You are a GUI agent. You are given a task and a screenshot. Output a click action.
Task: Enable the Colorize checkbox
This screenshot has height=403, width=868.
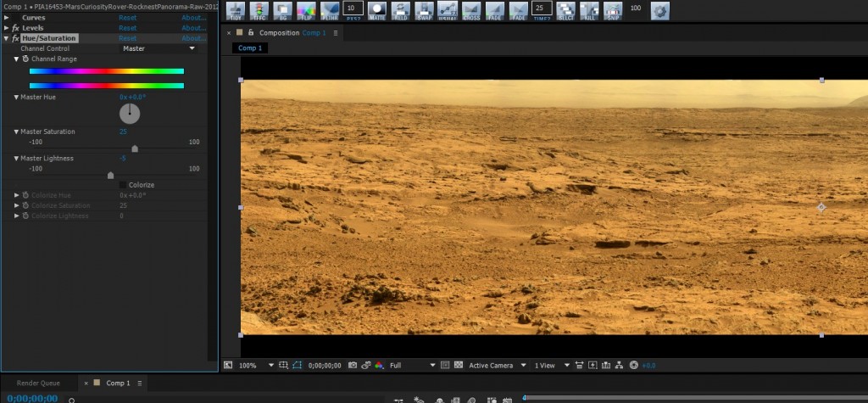[123, 185]
